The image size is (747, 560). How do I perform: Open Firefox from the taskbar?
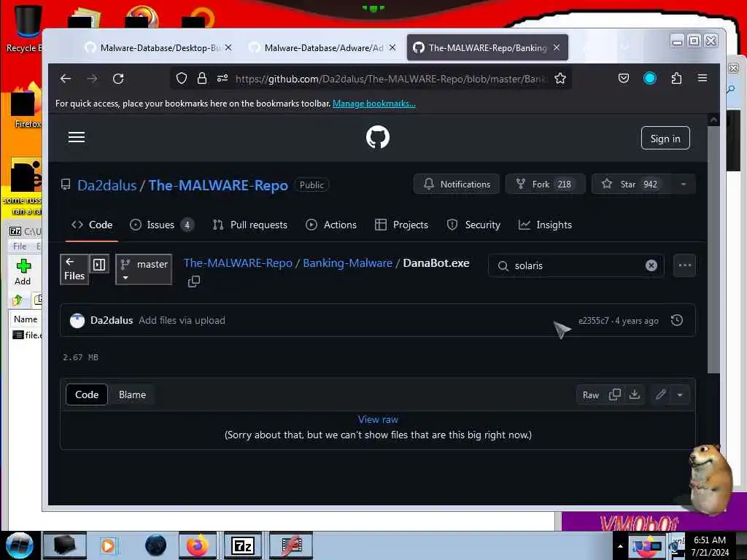click(197, 545)
